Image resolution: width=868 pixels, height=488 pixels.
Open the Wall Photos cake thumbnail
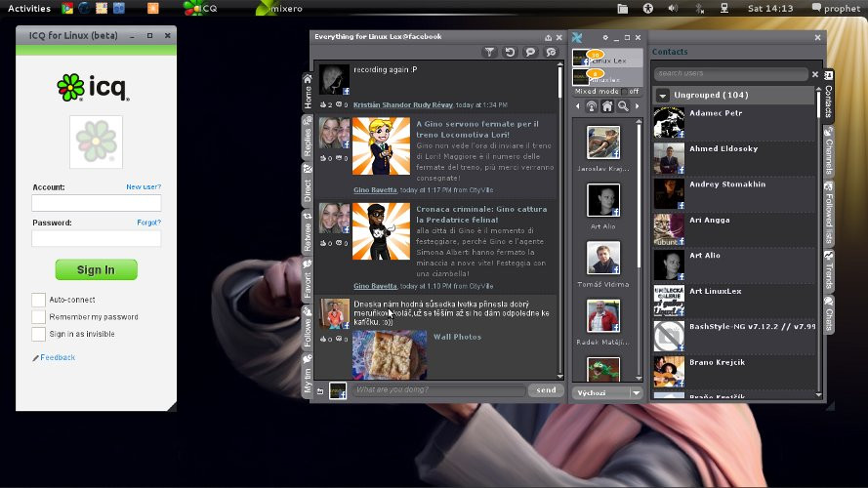390,354
